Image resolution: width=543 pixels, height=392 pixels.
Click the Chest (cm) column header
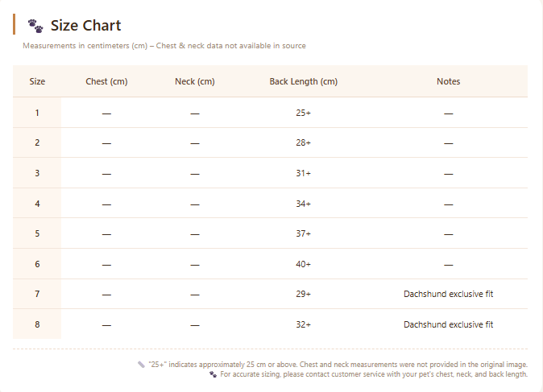click(106, 81)
